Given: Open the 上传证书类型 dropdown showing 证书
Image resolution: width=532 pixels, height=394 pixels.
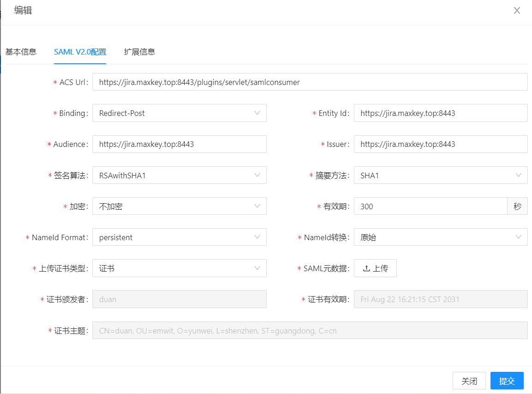Looking at the screenshot, I should [179, 268].
